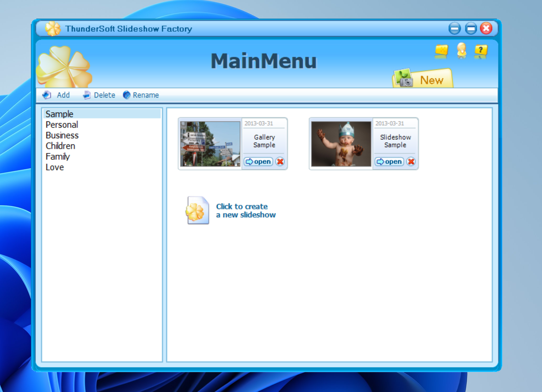Close the Slideshow Factory window

[486, 28]
